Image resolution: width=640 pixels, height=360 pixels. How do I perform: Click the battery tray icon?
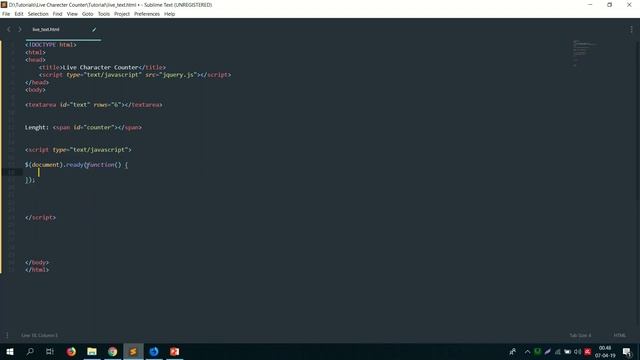pyautogui.click(x=567, y=351)
